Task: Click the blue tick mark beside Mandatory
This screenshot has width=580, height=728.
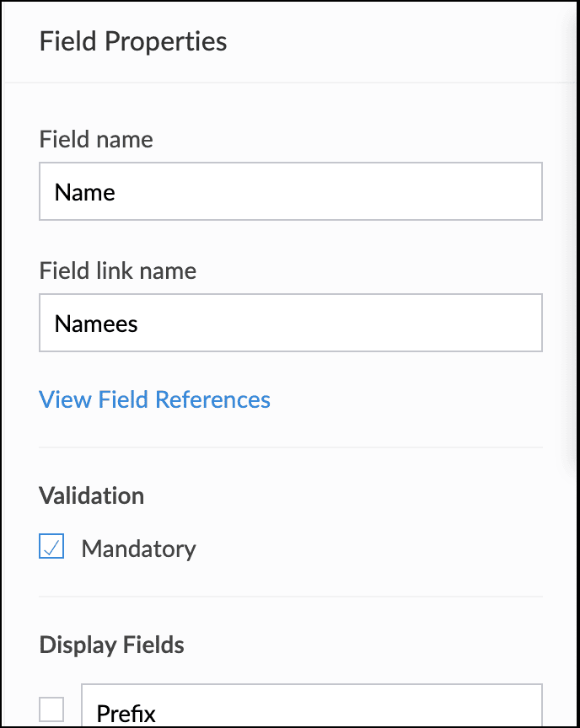Action: point(51,548)
